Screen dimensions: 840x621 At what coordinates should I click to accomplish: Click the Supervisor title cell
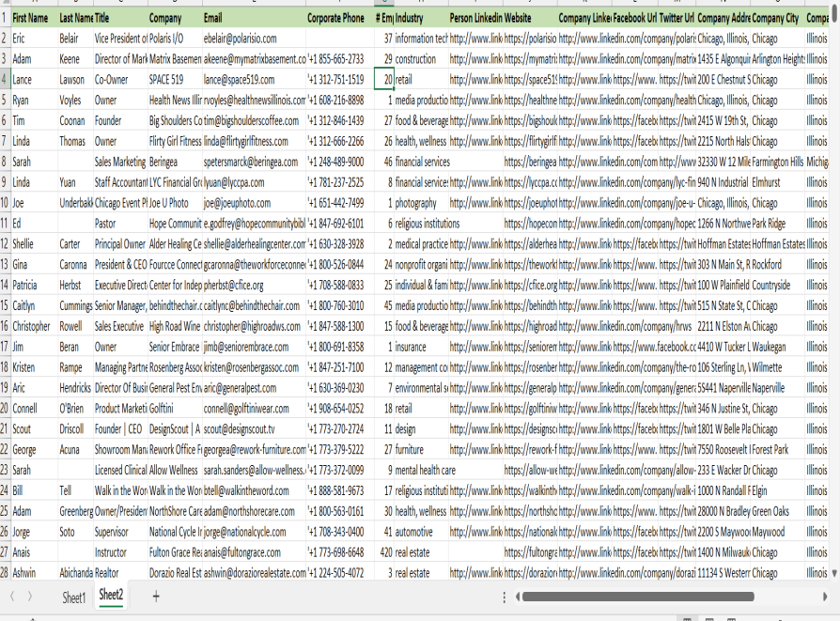click(x=120, y=532)
